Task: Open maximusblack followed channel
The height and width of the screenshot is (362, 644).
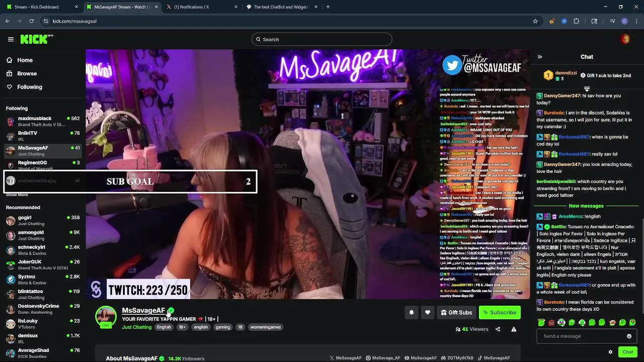Action: coord(43,121)
